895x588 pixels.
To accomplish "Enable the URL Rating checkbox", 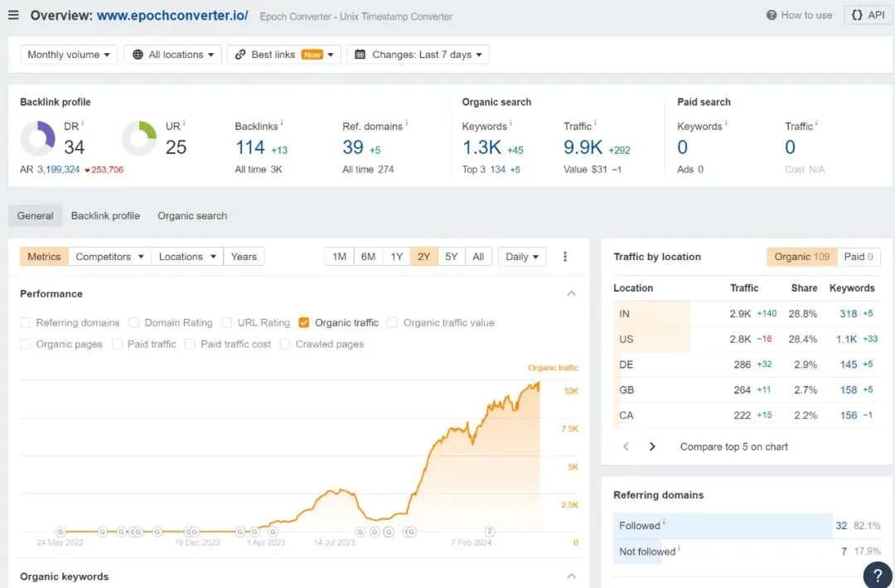I will [226, 323].
